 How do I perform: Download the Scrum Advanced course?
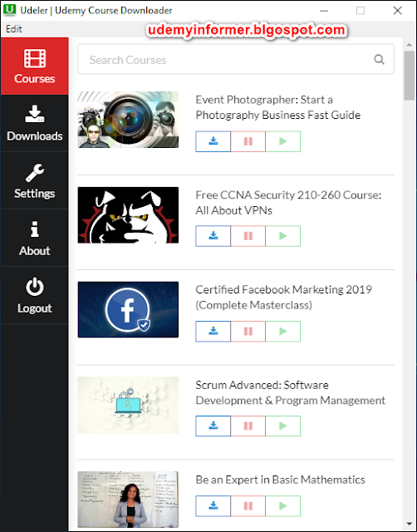tap(213, 426)
